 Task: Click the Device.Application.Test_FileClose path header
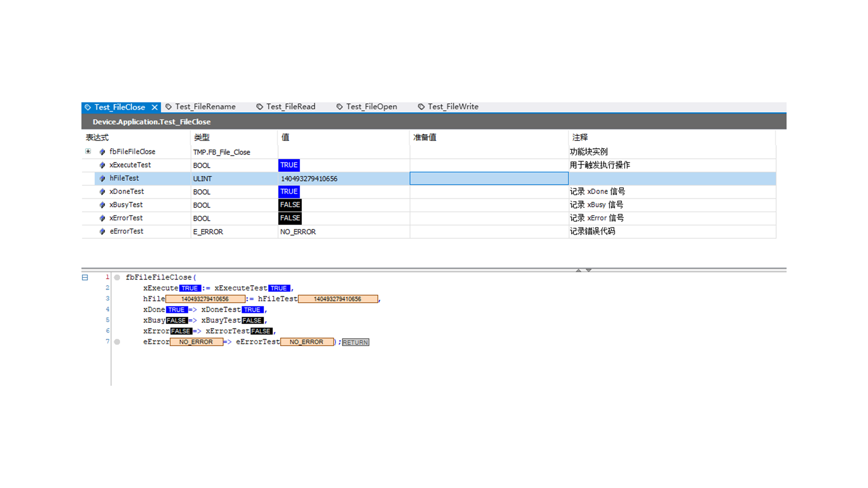click(151, 122)
